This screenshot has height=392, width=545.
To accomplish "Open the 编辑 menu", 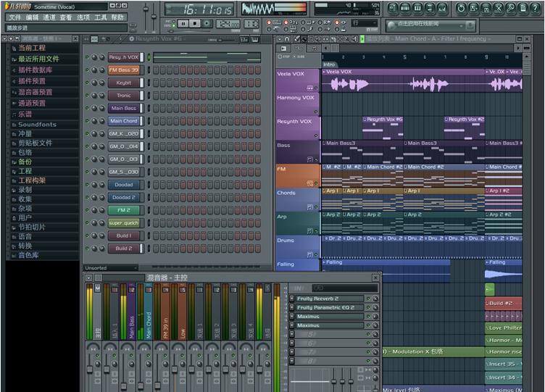I will tap(32, 17).
